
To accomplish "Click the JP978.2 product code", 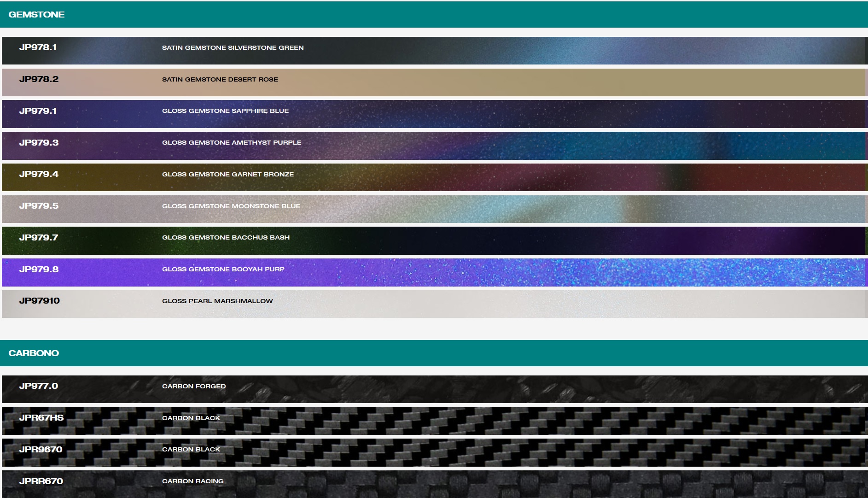I will click(x=39, y=79).
